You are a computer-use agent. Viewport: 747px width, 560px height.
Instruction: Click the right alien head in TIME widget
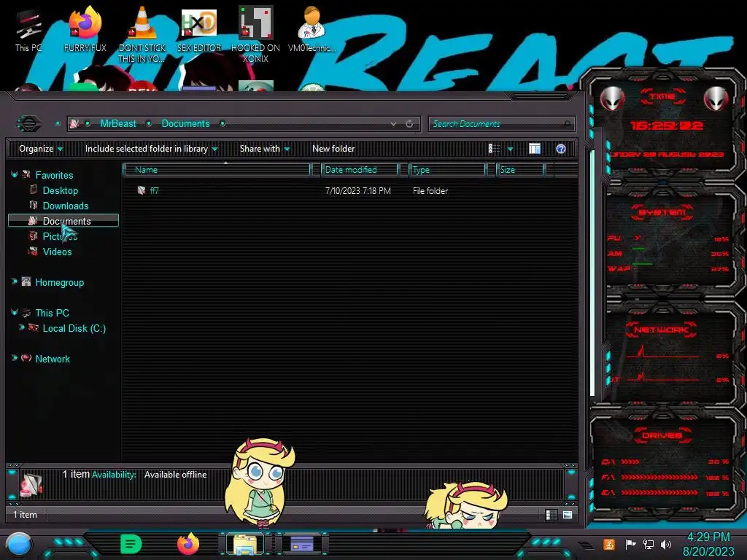716,98
